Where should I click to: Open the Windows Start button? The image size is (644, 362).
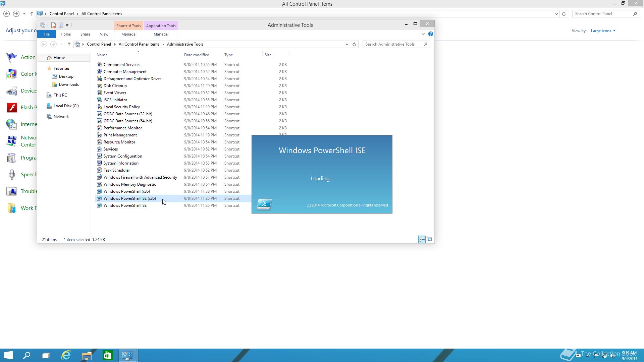tap(8, 355)
